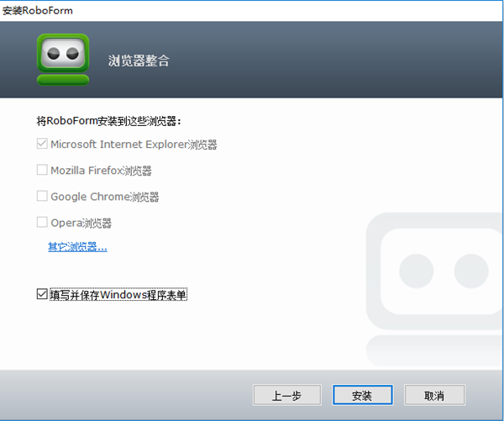Go back with the 上一步 button

[x=285, y=395]
